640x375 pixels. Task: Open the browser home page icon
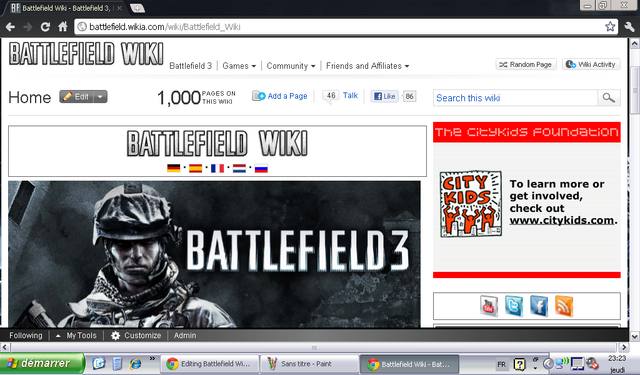tap(62, 27)
